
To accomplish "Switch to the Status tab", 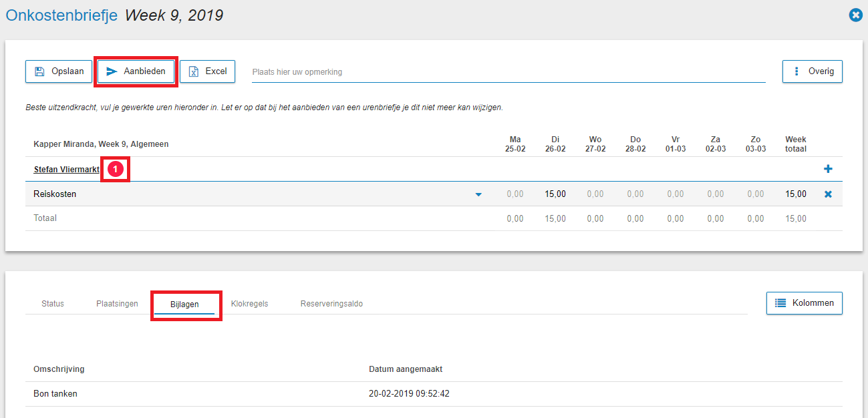I will [x=53, y=304].
